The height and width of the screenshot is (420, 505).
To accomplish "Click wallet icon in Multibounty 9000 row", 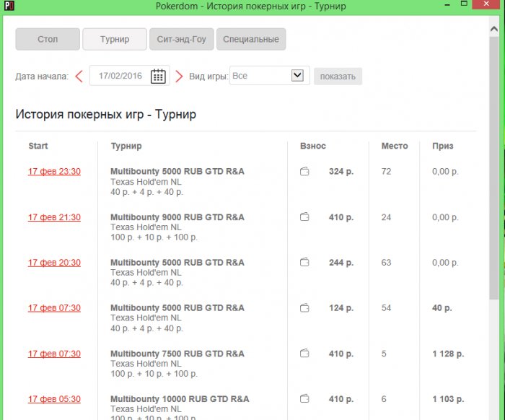I will (304, 217).
